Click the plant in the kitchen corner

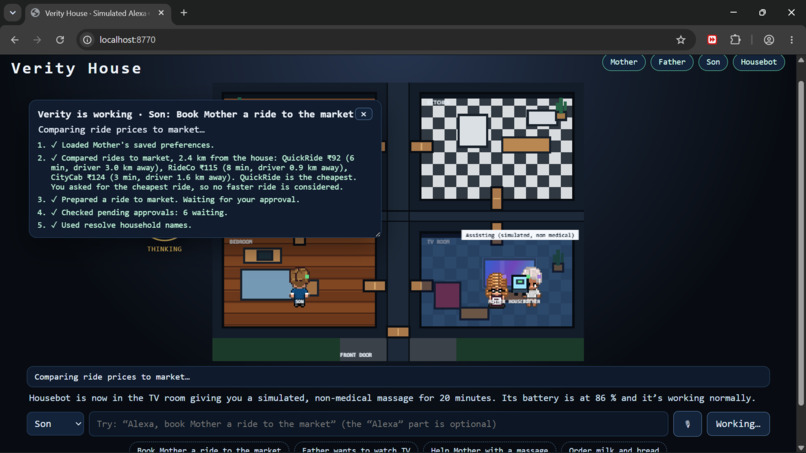coord(561,109)
